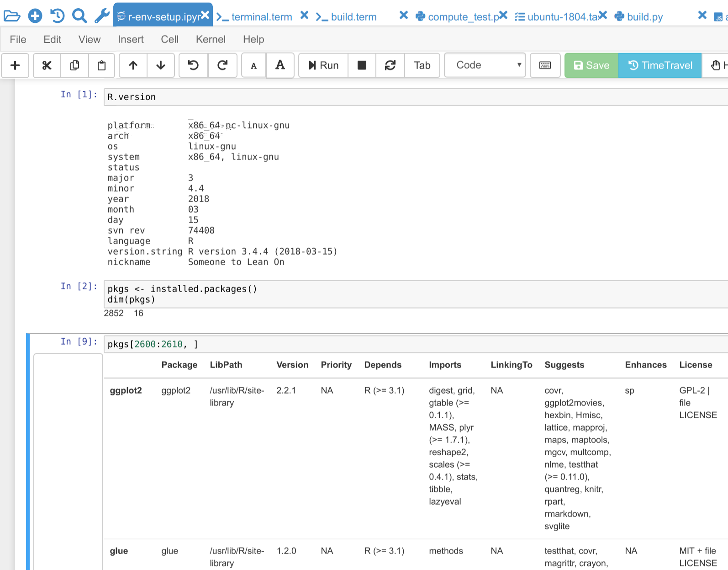Stop the kernel with square icon
Screen dimensions: 728x570
point(362,65)
